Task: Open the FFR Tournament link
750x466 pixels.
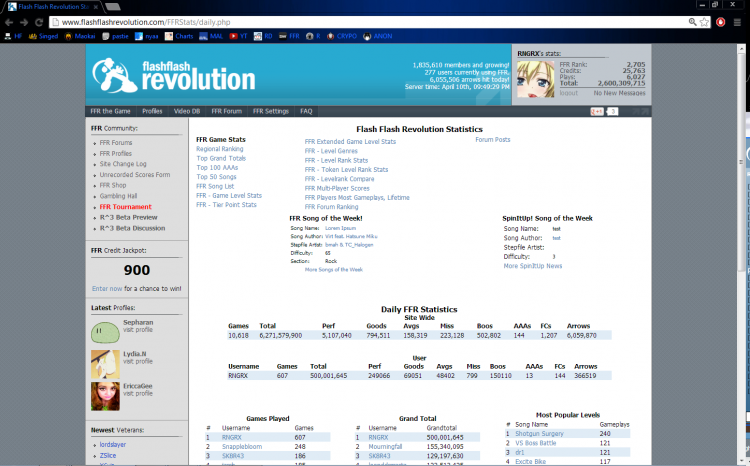Action: pyautogui.click(x=125, y=206)
